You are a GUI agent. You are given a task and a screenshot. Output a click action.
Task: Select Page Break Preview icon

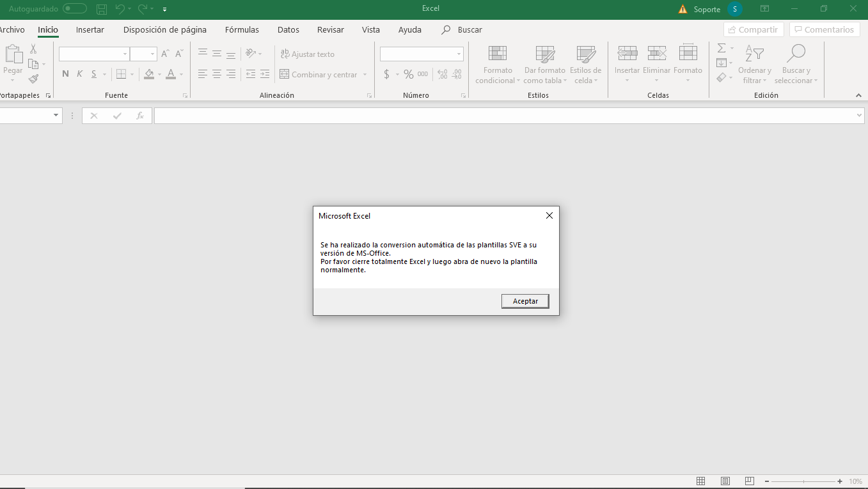click(749, 481)
